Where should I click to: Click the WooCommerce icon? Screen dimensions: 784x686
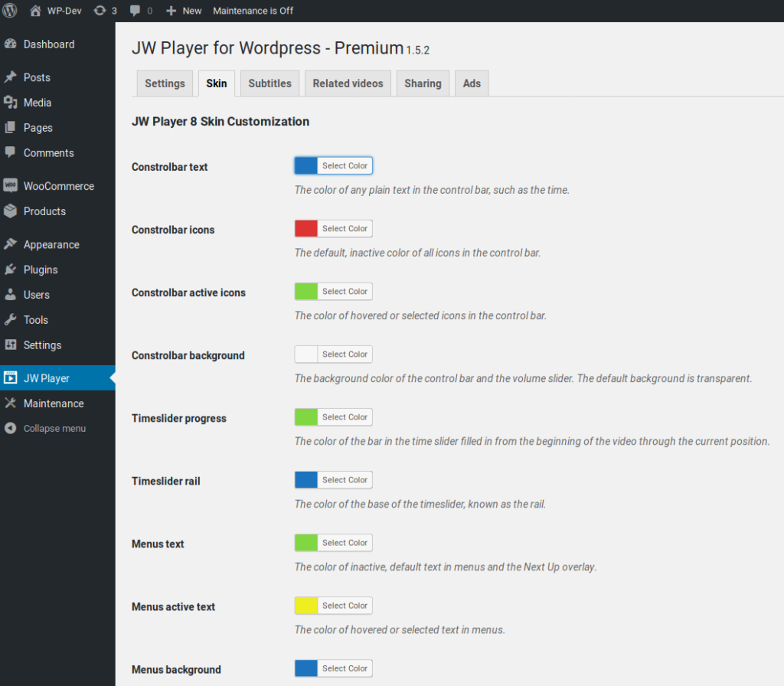pos(11,185)
